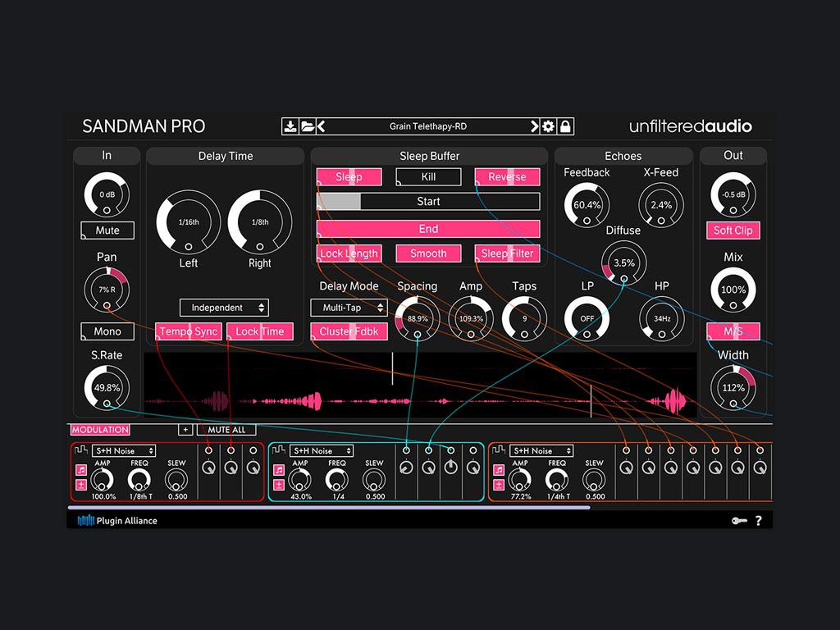Viewport: 840px width, 630px height.
Task: Click the Width knob showing 112%
Action: [x=733, y=387]
